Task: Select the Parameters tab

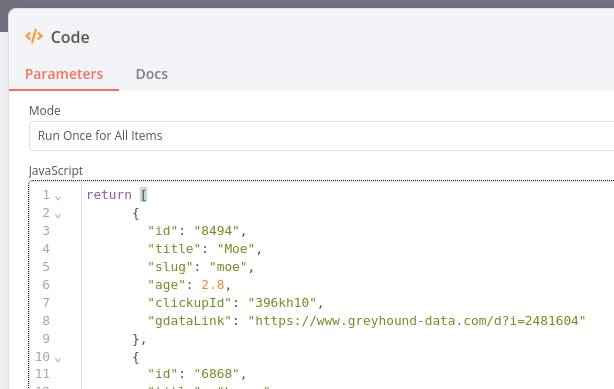Action: point(64,74)
